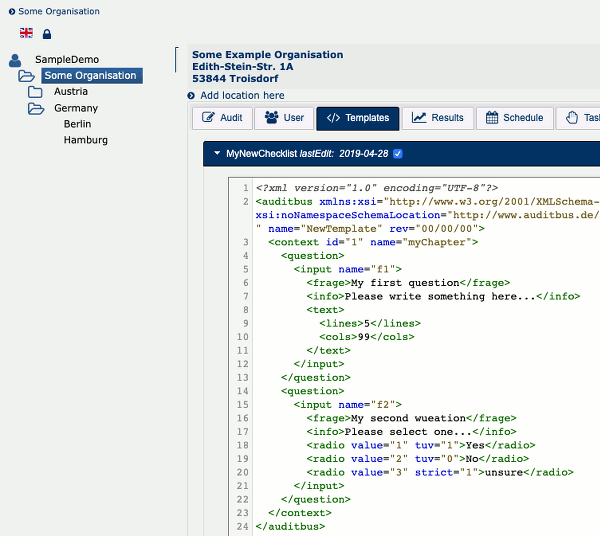Collapse the MyNewChecklist panel arrow
The height and width of the screenshot is (536, 600).
[x=216, y=154]
